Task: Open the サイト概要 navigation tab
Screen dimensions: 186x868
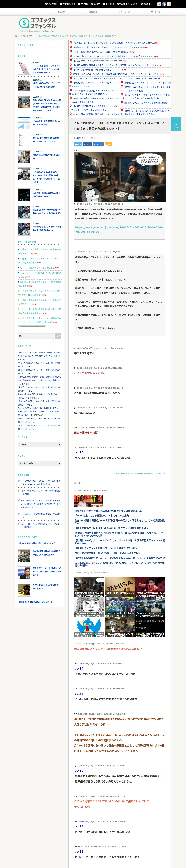Action: pos(156,12)
